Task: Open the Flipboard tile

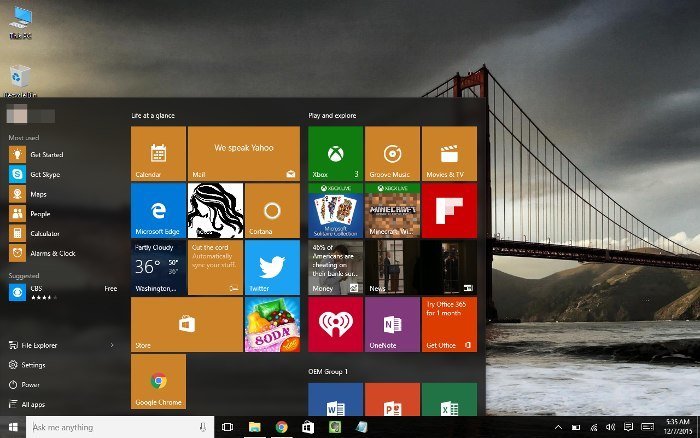Action: pos(449,210)
